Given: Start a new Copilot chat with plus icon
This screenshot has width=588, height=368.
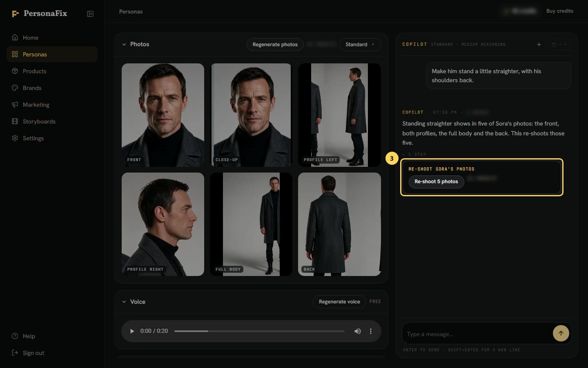Looking at the screenshot, I should click(x=539, y=45).
